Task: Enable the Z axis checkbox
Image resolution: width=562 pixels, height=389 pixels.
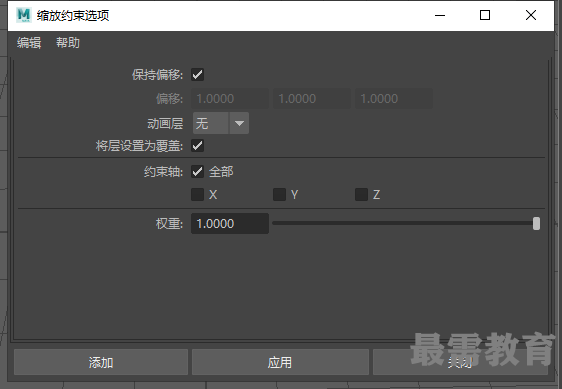Action: pyautogui.click(x=361, y=194)
